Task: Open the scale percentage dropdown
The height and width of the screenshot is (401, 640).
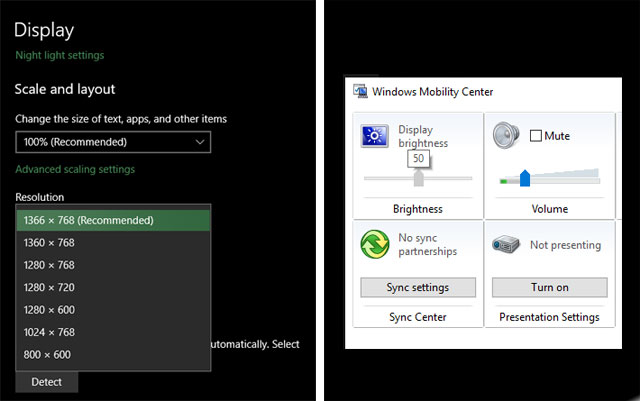Action: (113, 142)
